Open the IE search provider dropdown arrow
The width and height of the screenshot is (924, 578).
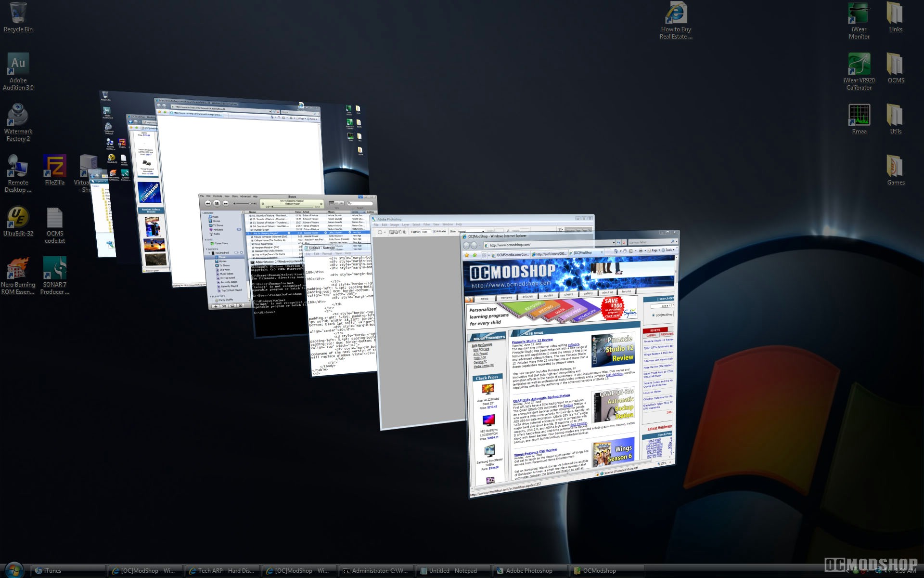676,241
